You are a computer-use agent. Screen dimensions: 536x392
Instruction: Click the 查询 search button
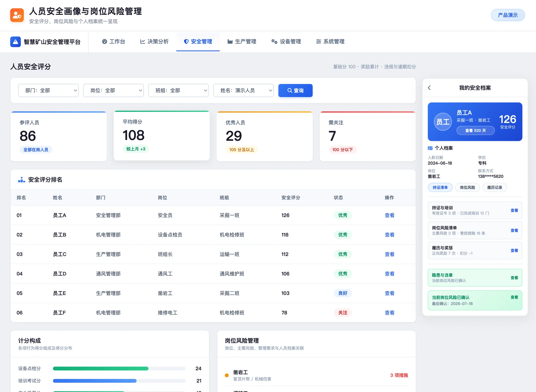coord(295,91)
